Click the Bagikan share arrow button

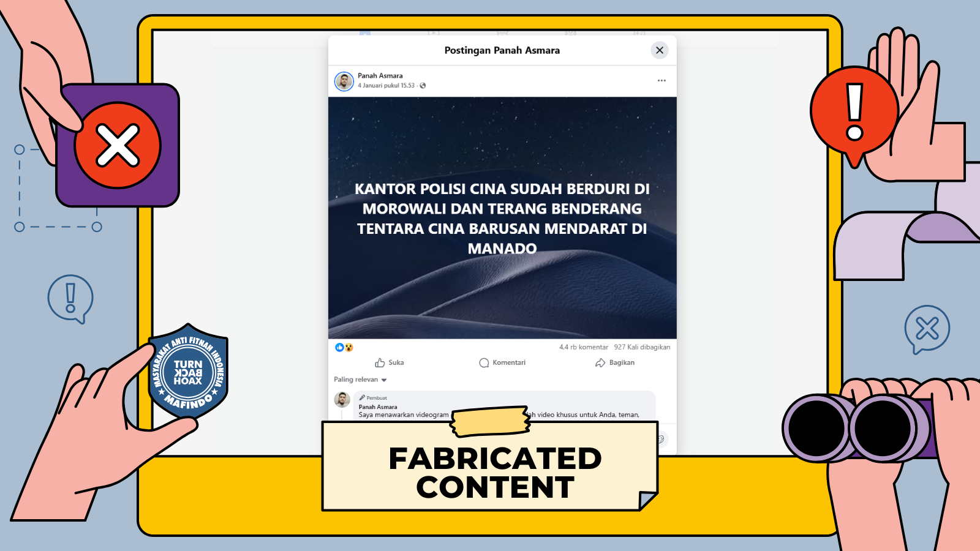click(614, 362)
